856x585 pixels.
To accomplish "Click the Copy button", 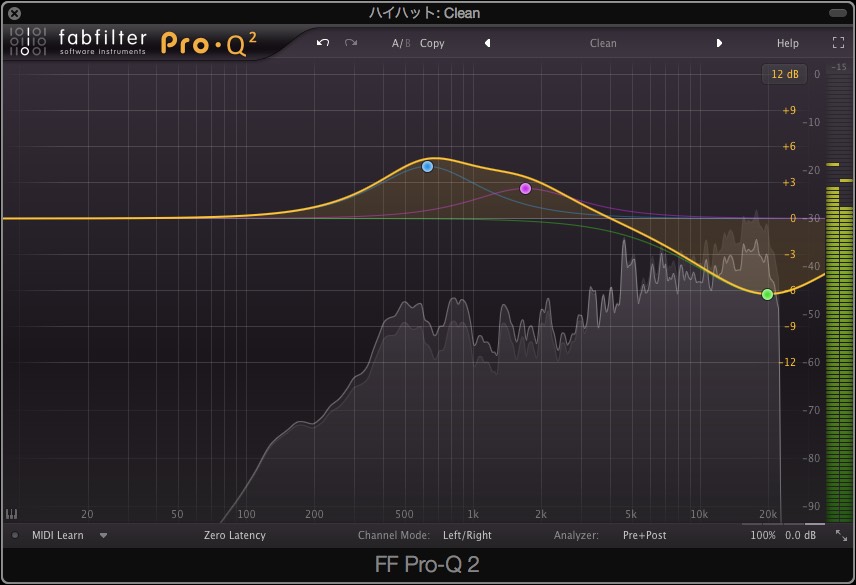I will click(432, 43).
